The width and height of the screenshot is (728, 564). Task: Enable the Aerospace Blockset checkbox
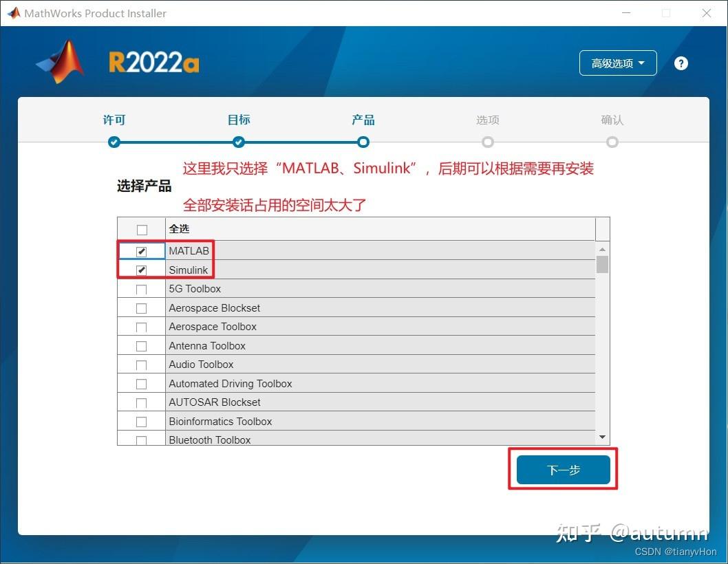tap(142, 307)
